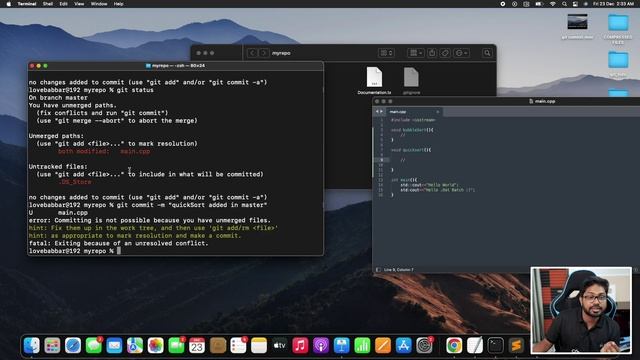Select the .gitignore file in Finder
Image resolution: width=640 pixels, height=360 pixels.
pos(411,80)
